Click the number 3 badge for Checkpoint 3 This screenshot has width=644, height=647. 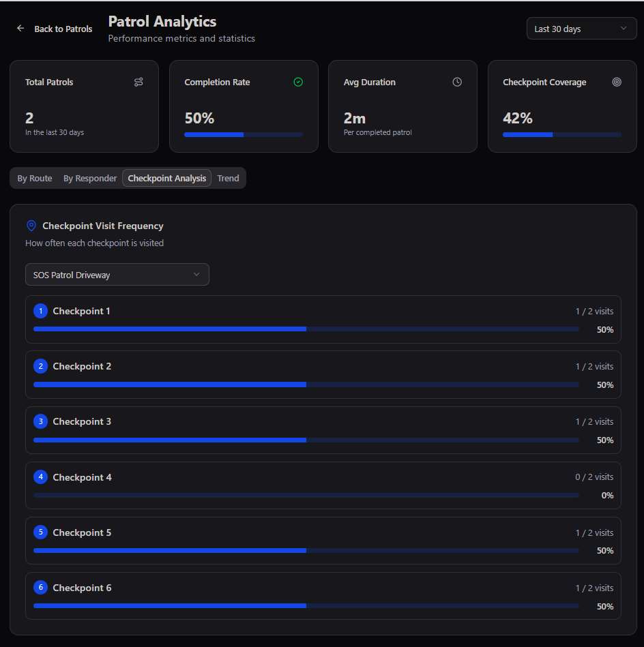coord(40,421)
